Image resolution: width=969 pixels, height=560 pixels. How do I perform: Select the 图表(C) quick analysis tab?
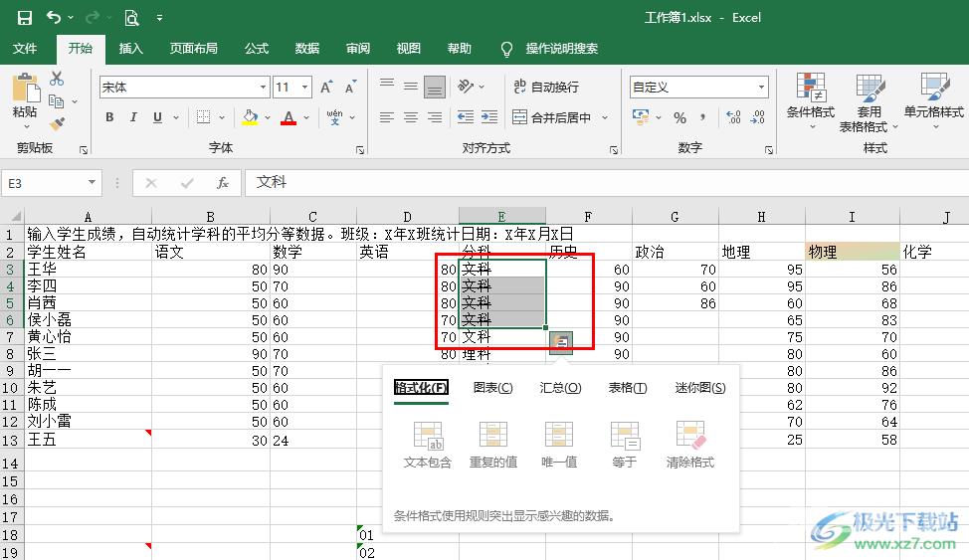[x=492, y=388]
